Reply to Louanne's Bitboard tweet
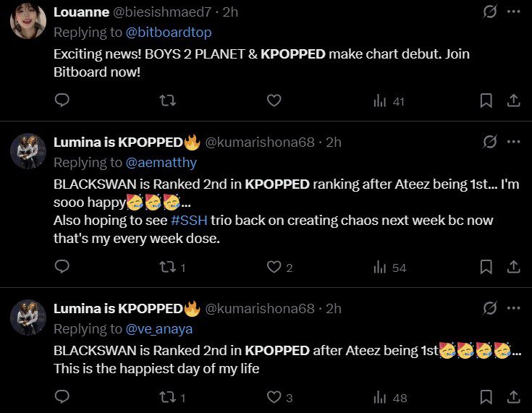 pos(62,101)
